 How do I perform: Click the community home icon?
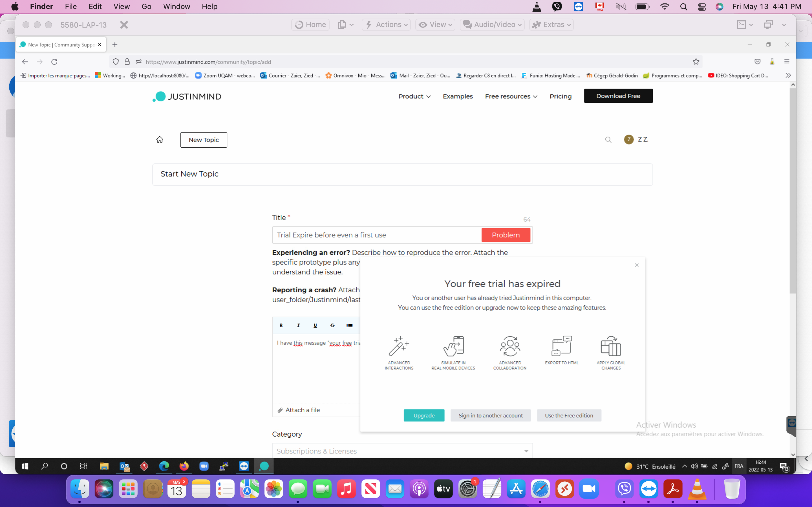(x=160, y=139)
